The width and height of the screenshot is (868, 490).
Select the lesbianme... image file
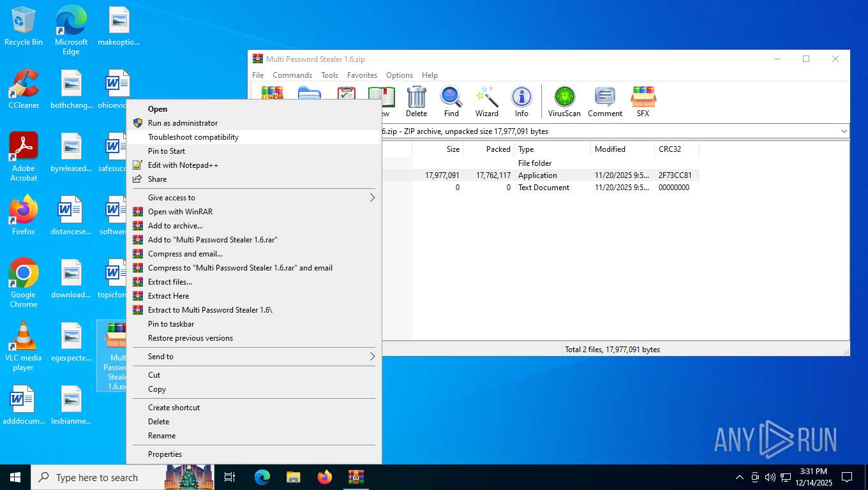pos(71,405)
